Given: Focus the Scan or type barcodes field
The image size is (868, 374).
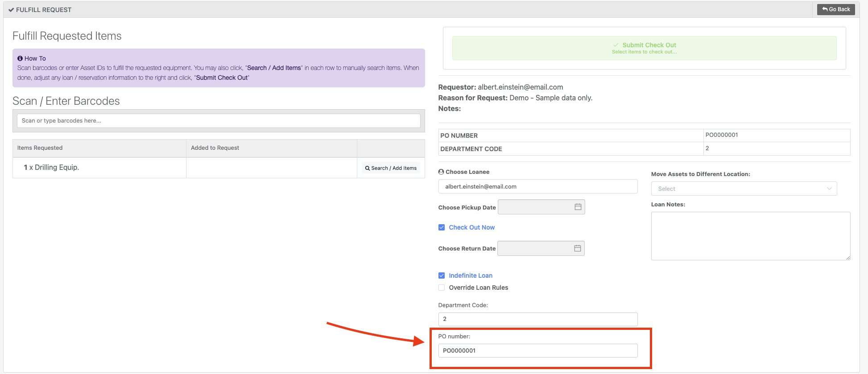Looking at the screenshot, I should point(219,121).
